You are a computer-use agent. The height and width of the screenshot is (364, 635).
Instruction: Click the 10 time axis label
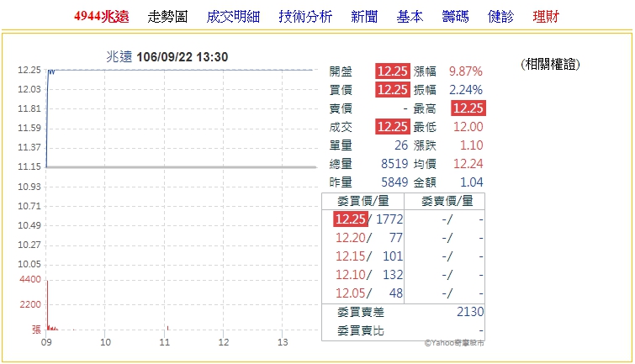tap(105, 342)
